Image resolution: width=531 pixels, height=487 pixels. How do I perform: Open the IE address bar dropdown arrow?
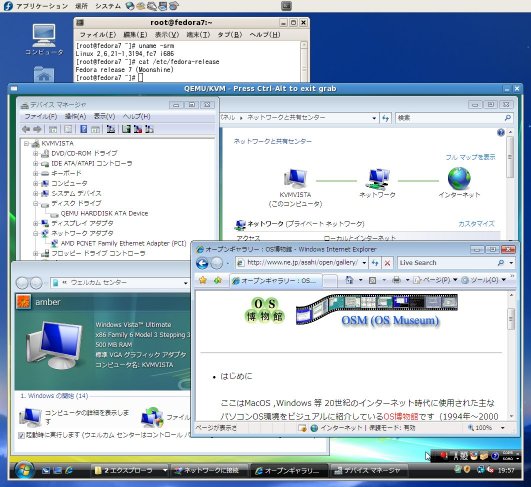click(x=364, y=263)
